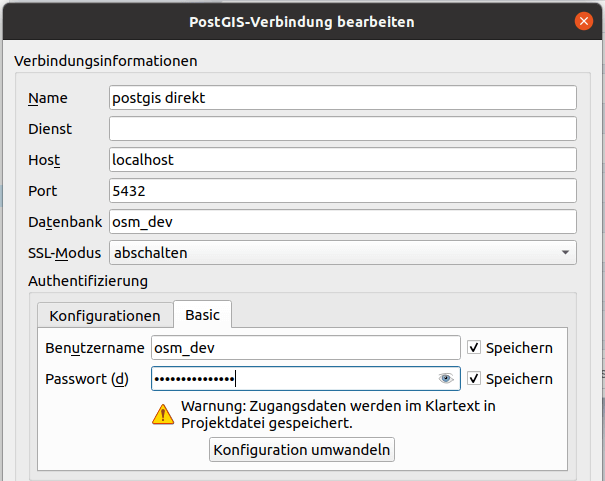
Task: Switch to the Konfigurationen tab
Action: (x=105, y=315)
